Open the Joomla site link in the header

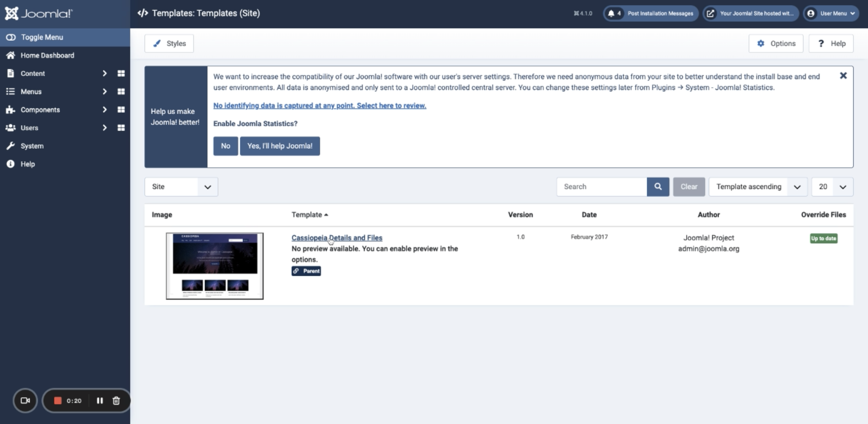click(751, 14)
